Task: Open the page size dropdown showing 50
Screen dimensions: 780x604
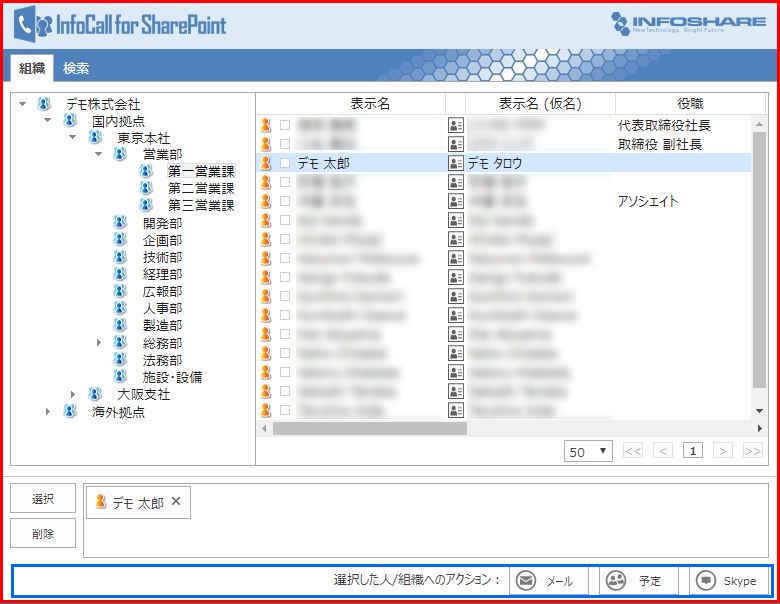Action: 587,451
